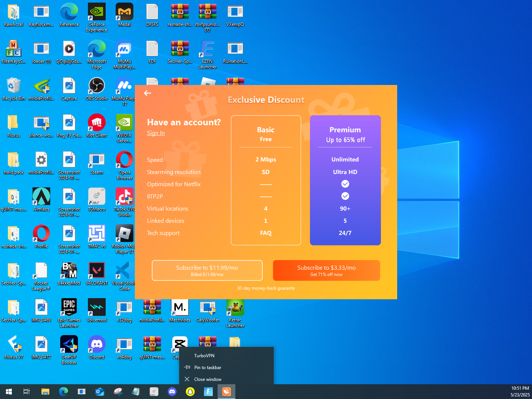This screenshot has width=532, height=399.
Task: Open Outlook from the taskbar
Action: [100, 392]
